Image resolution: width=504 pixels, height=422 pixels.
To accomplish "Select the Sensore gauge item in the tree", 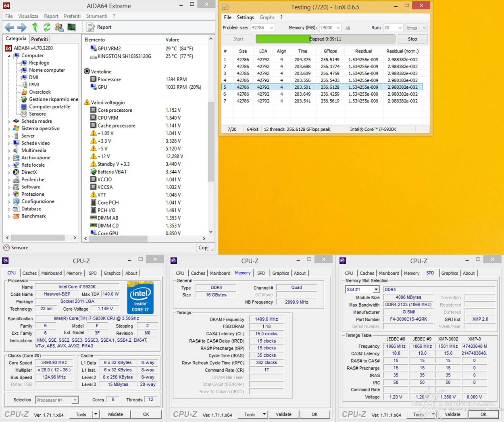I will [x=37, y=114].
